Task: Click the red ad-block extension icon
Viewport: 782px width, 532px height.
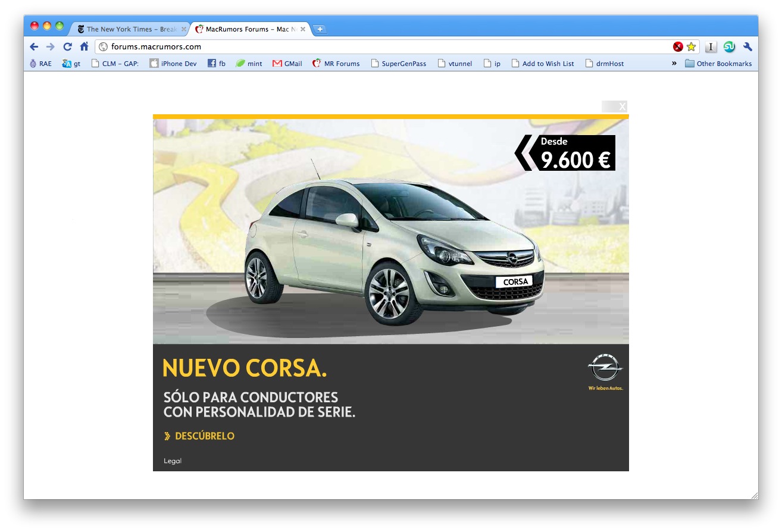Action: point(678,46)
